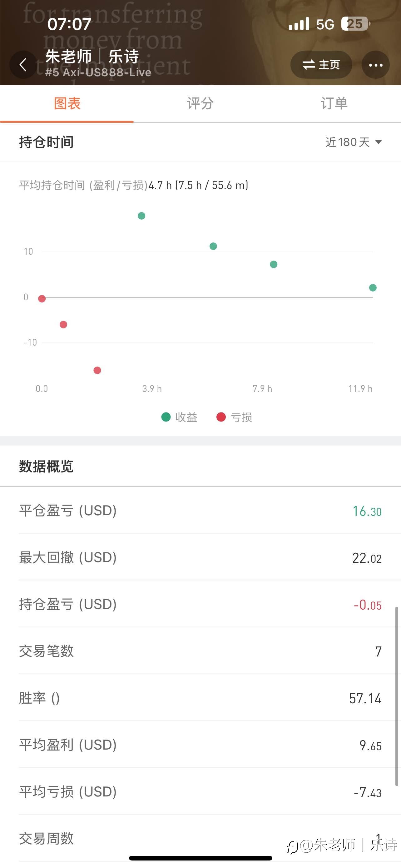The height and width of the screenshot is (868, 401).
Task: Select the 图表 tab
Action: pyautogui.click(x=67, y=103)
